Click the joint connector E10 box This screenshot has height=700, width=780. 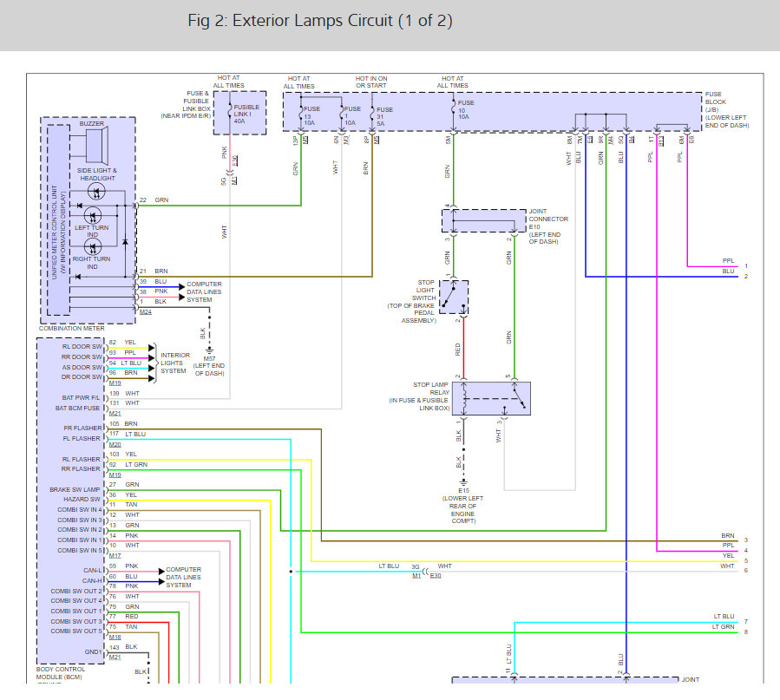(x=484, y=220)
